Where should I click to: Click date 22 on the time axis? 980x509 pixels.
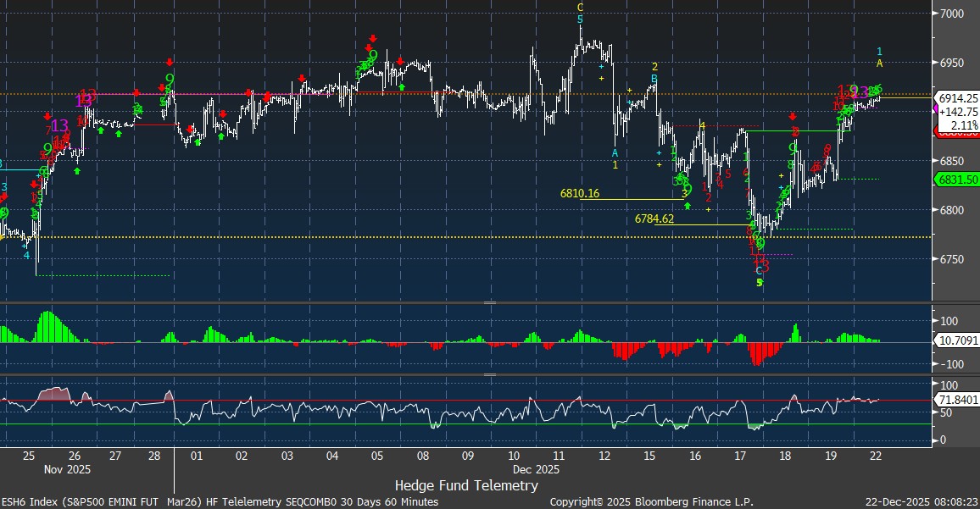click(877, 455)
